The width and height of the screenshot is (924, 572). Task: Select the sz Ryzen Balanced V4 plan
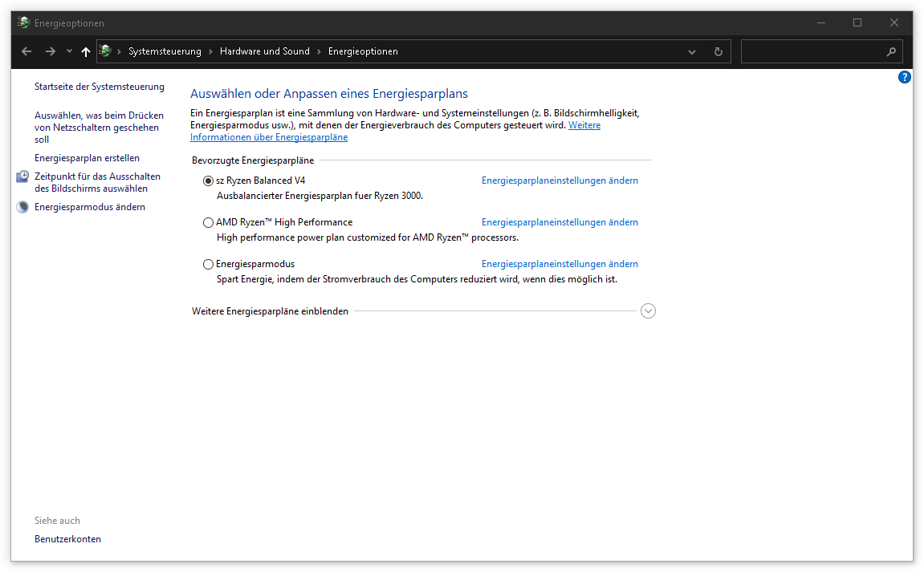tap(208, 181)
